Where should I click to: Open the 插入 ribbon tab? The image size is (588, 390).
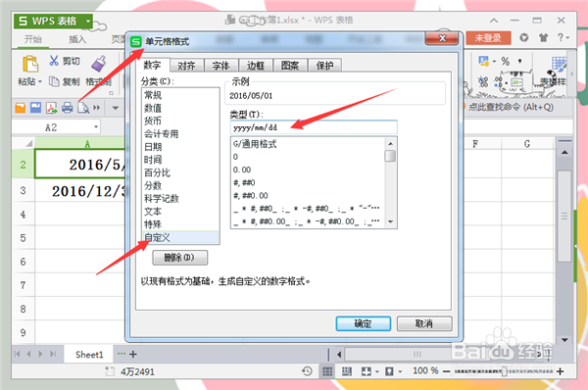(x=77, y=39)
